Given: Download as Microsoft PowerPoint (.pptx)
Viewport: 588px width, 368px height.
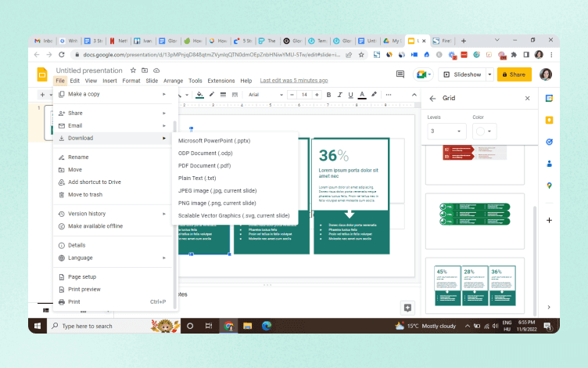Looking at the screenshot, I should tap(235, 141).
